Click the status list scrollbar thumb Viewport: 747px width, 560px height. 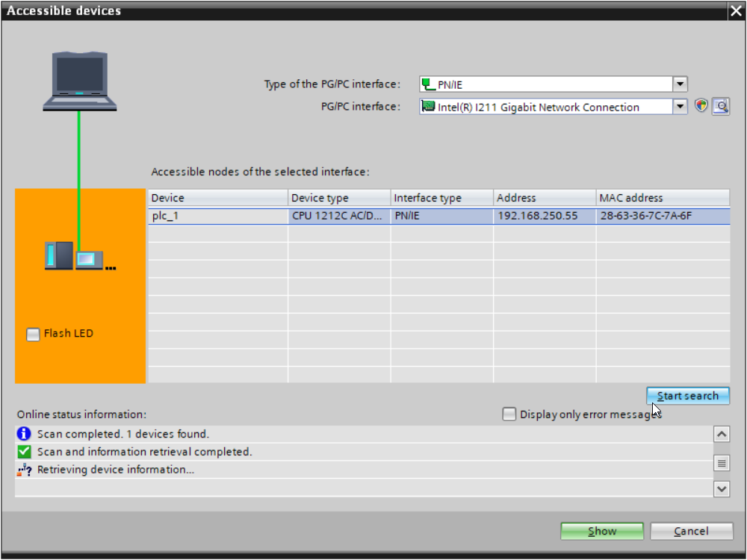tap(722, 462)
